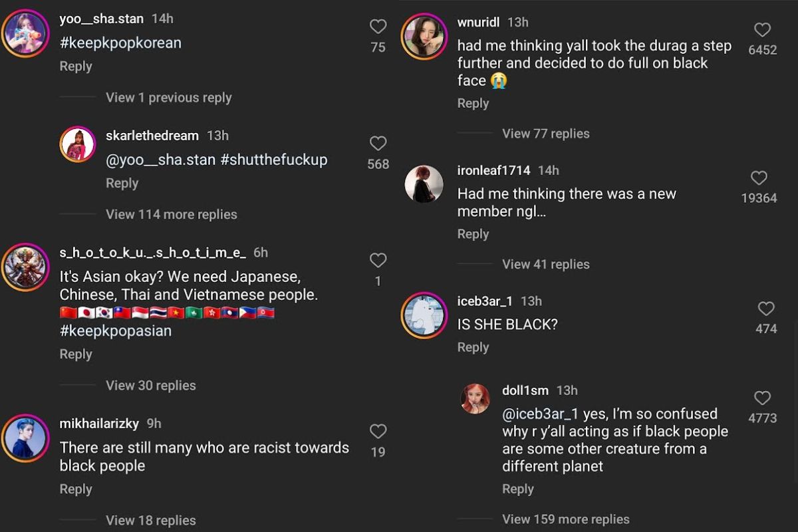Like ironleaf1714's new member comment
Viewport: 798px width, 532px height.
(x=759, y=178)
